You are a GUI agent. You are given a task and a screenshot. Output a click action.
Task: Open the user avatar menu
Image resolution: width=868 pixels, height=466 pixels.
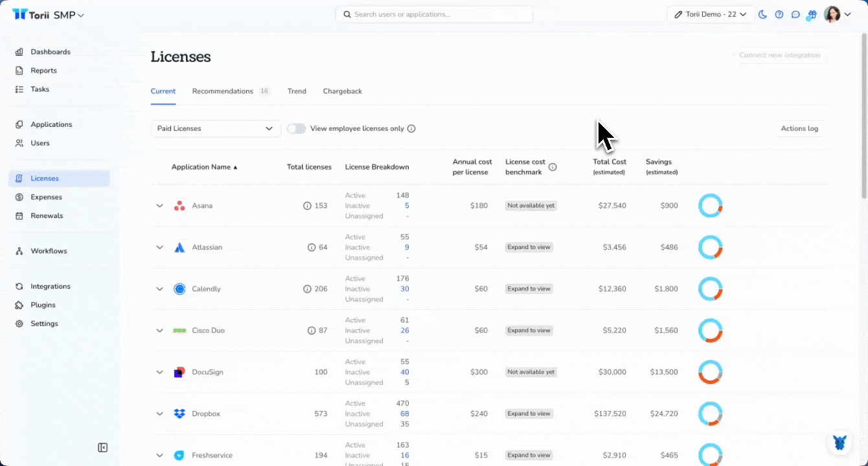tap(837, 14)
